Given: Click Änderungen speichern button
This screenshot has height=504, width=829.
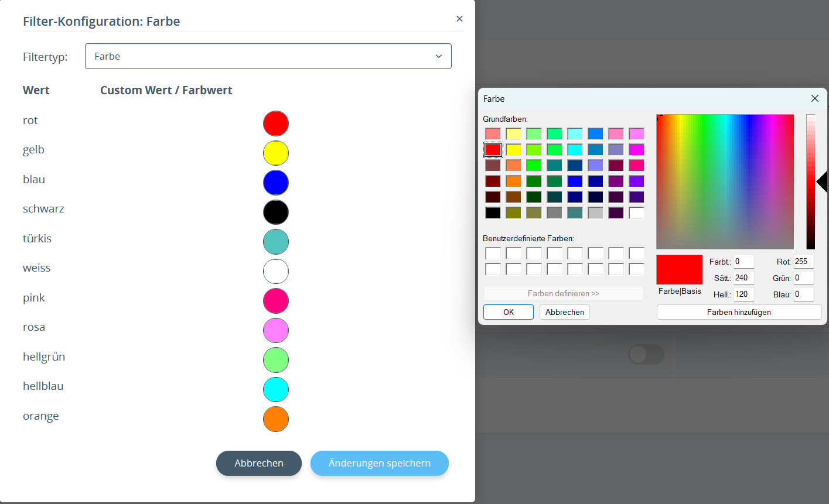Looking at the screenshot, I should (380, 463).
